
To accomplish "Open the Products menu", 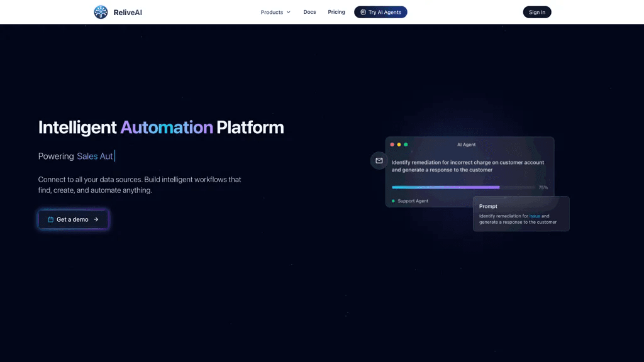I will 275,13.
